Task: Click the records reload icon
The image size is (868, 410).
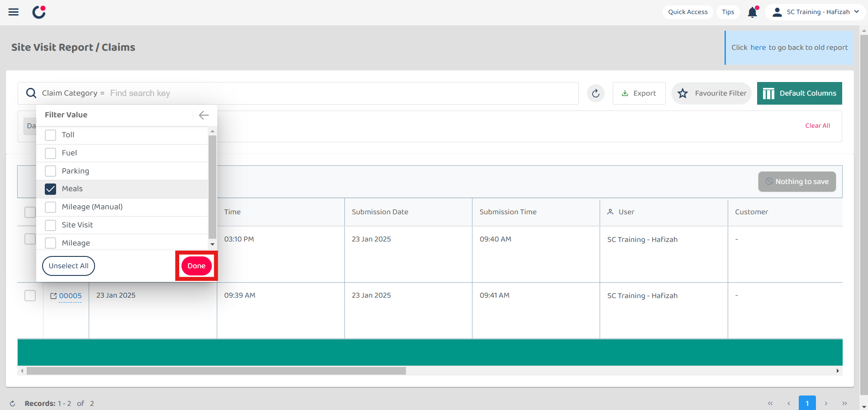Action: point(13,403)
